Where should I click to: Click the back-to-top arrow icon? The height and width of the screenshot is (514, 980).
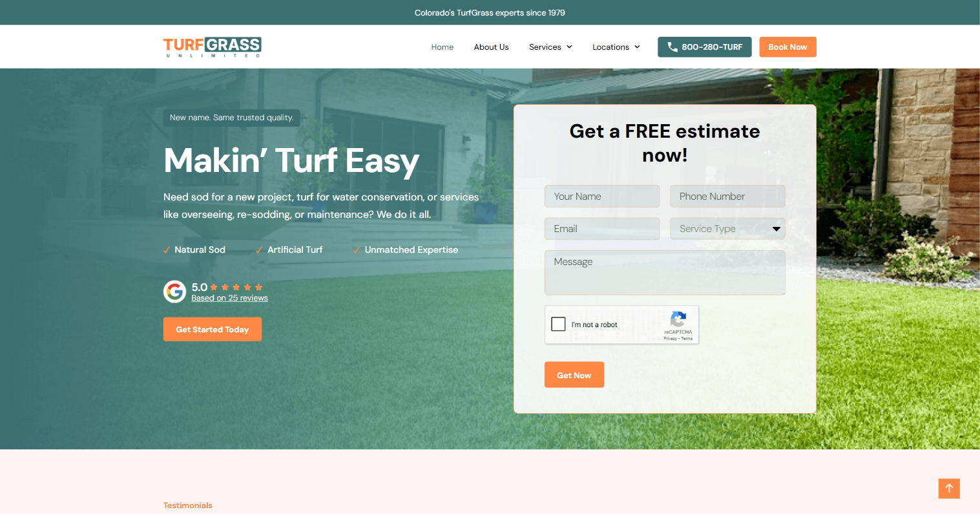[x=948, y=488]
